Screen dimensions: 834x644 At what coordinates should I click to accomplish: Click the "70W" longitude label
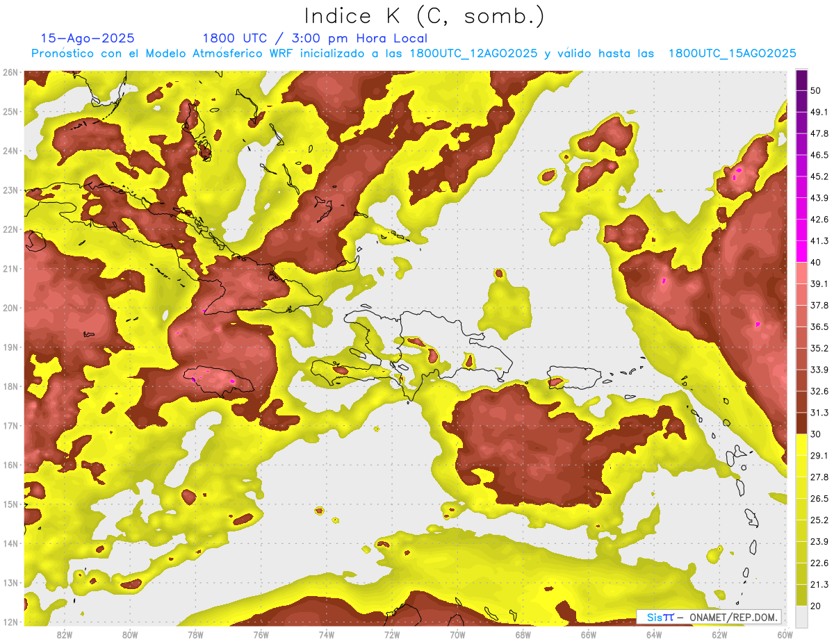click(457, 634)
